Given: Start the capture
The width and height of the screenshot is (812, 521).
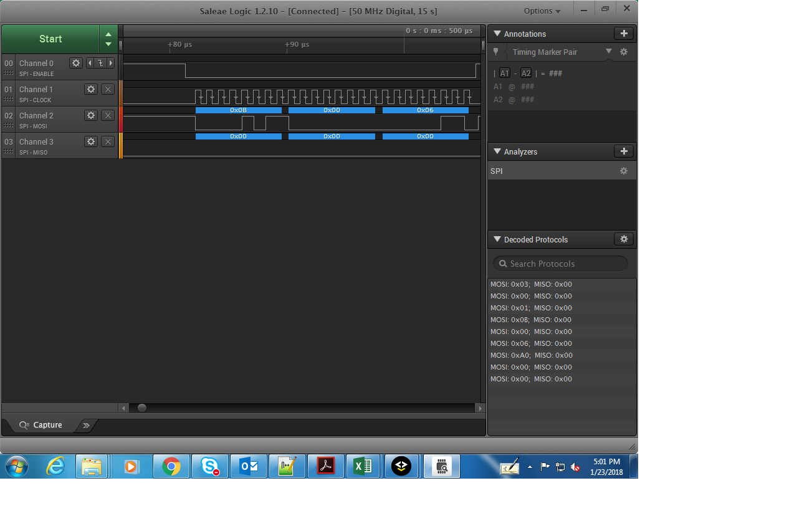Looking at the screenshot, I should pyautogui.click(x=50, y=39).
